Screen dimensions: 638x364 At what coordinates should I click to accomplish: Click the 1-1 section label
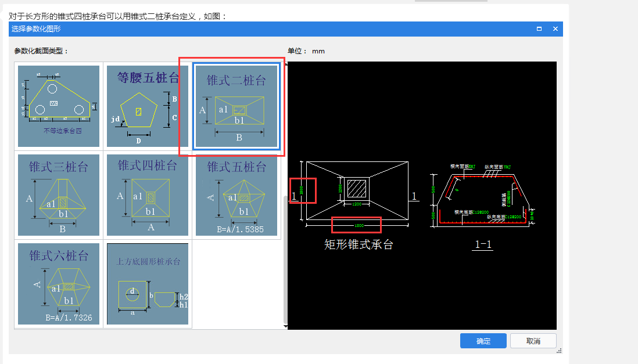tap(483, 244)
